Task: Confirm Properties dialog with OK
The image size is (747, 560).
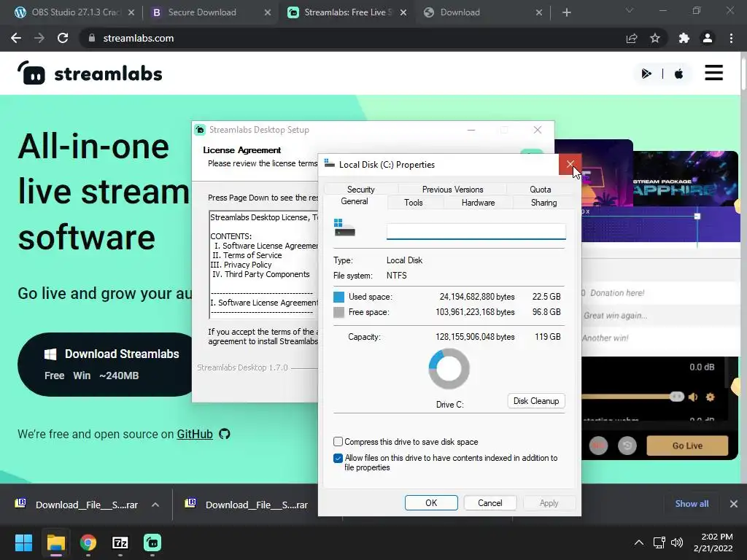Action: tap(431, 503)
